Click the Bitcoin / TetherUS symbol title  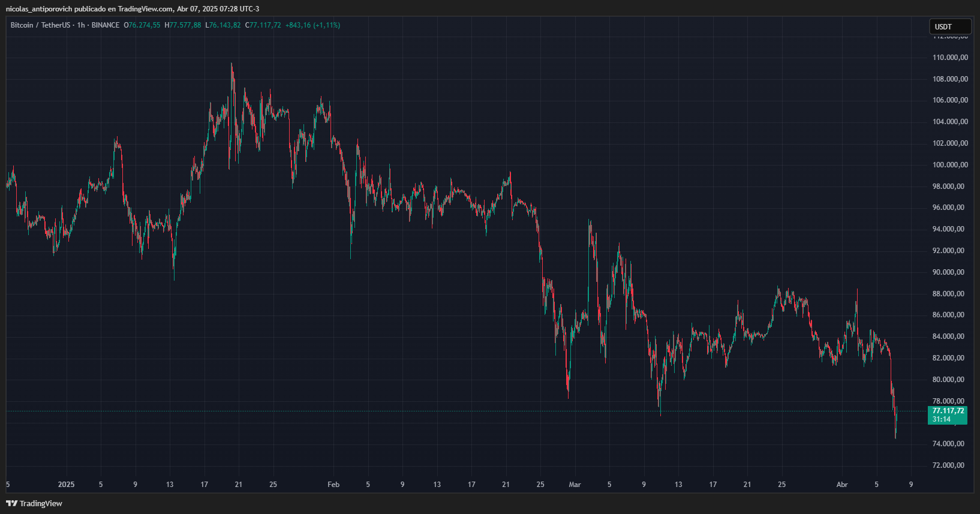[x=40, y=25]
